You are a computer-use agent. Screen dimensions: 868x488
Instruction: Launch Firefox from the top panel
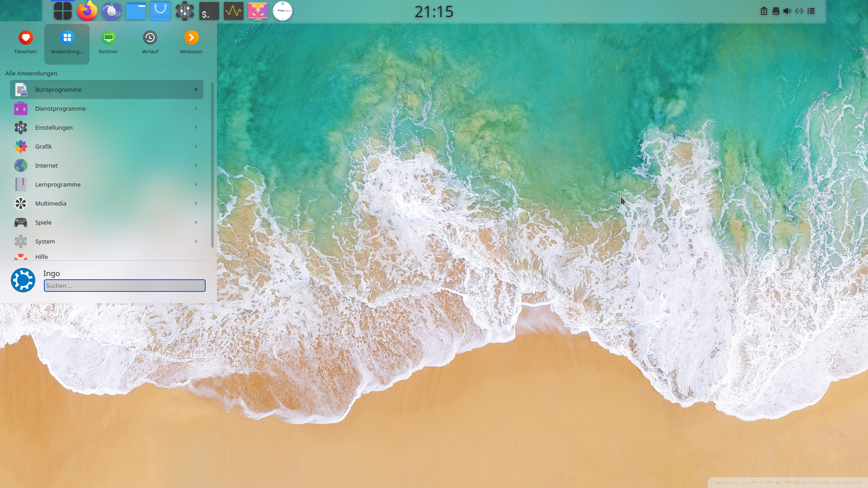87,11
